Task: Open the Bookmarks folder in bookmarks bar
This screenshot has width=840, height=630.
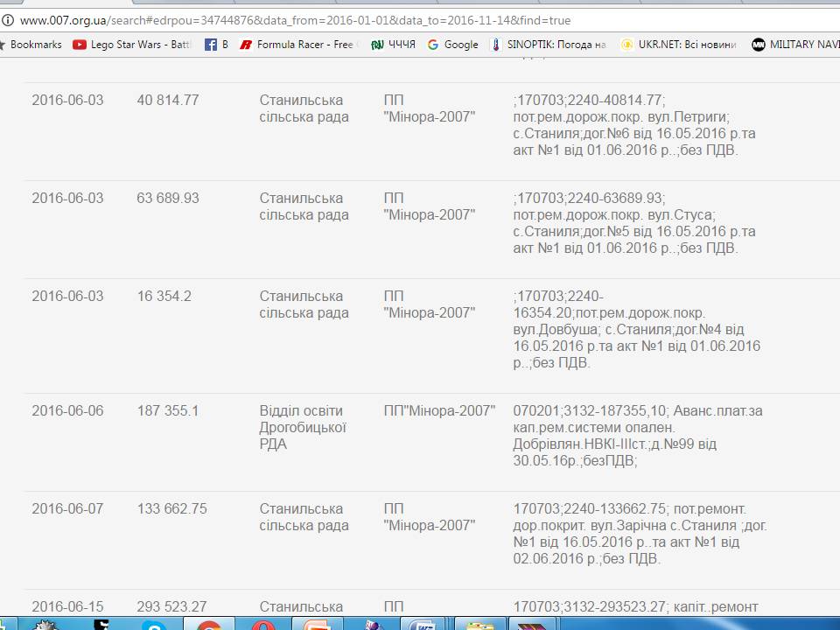Action: click(x=33, y=45)
